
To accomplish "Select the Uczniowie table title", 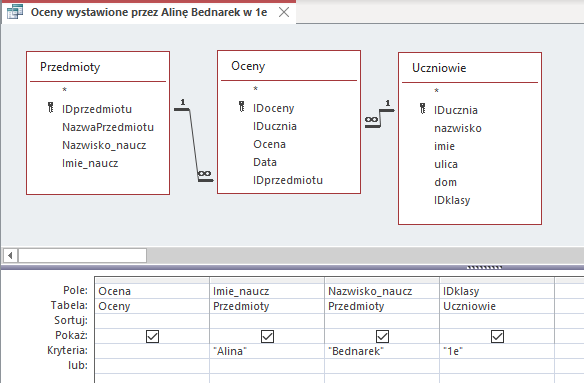I will pyautogui.click(x=439, y=68).
